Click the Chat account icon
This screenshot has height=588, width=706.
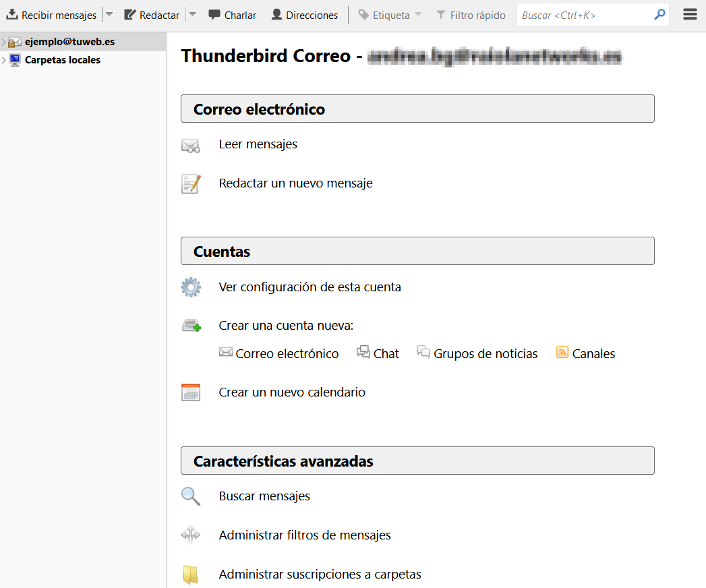pos(363,351)
